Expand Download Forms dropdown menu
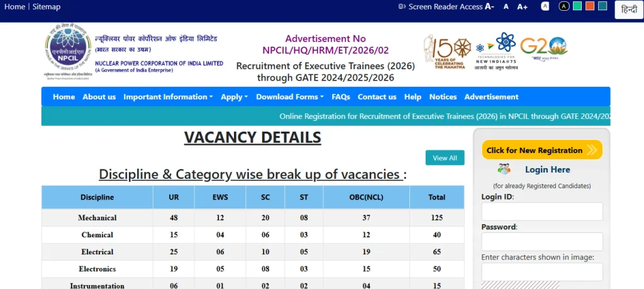The height and width of the screenshot is (289, 644). pos(290,97)
